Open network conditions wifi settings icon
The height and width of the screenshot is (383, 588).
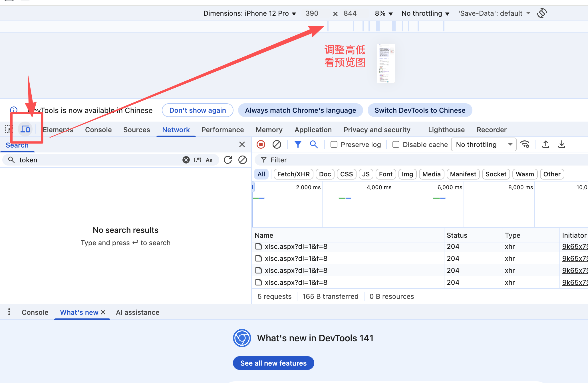point(525,144)
